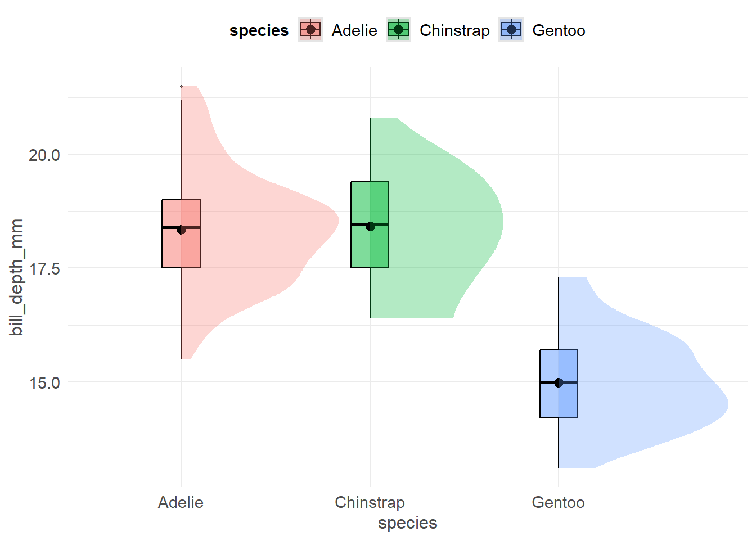Click the "Adelie" x-axis tick label
Screen dimensions: 756x540
[181, 502]
